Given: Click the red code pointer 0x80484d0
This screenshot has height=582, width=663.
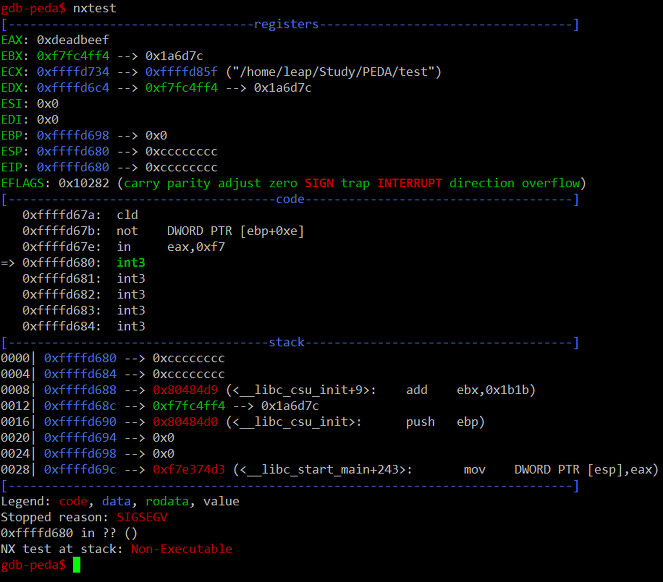Looking at the screenshot, I should (185, 422).
